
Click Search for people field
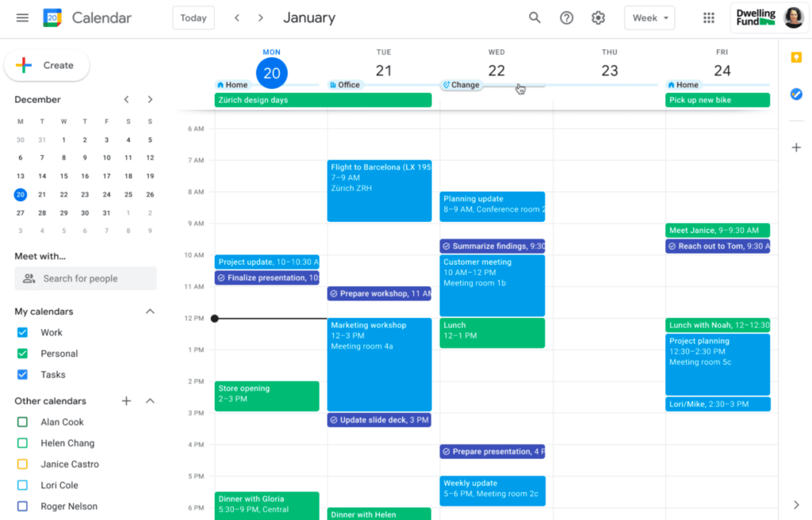[86, 279]
